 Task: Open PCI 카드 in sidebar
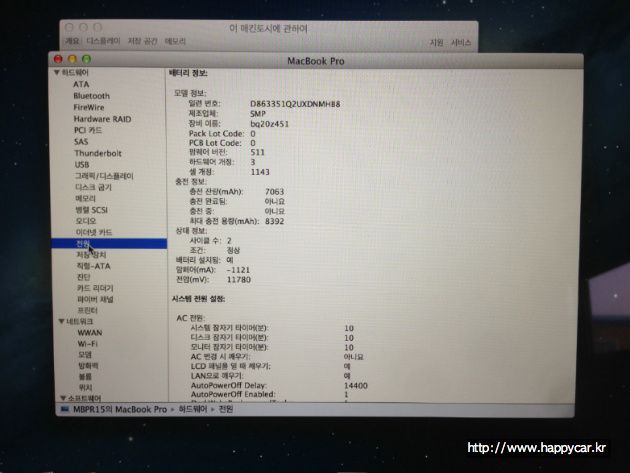coord(88,130)
